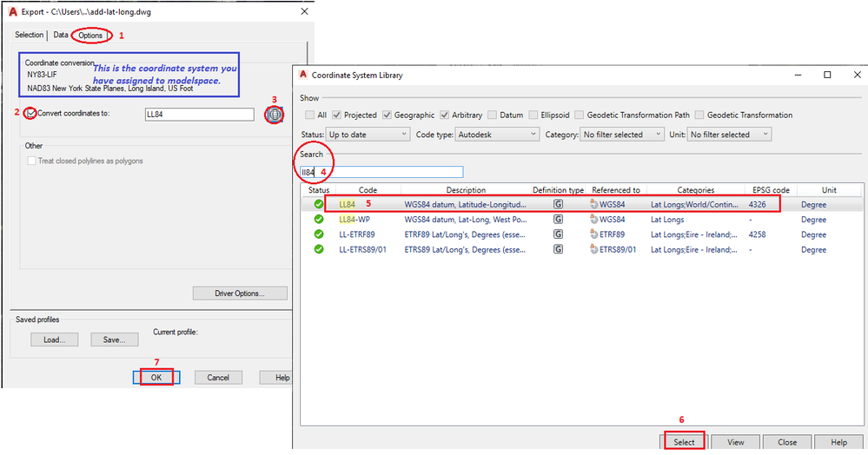
Task: Uncheck the Projected filter checkbox
Action: pos(336,115)
